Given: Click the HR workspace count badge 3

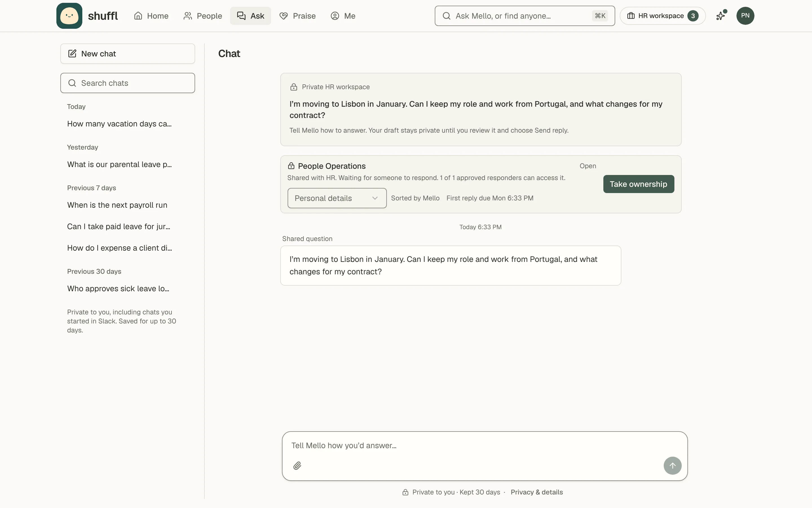Looking at the screenshot, I should 692,16.
